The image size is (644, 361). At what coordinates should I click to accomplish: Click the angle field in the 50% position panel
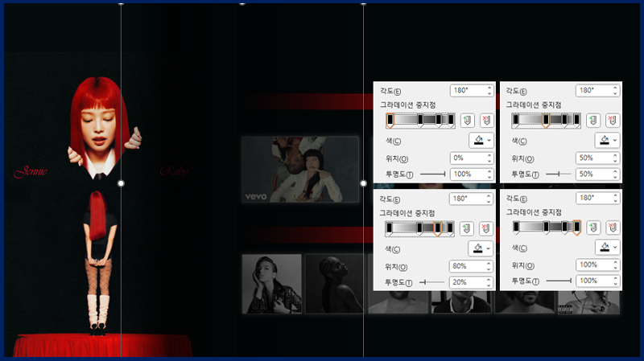pos(597,91)
